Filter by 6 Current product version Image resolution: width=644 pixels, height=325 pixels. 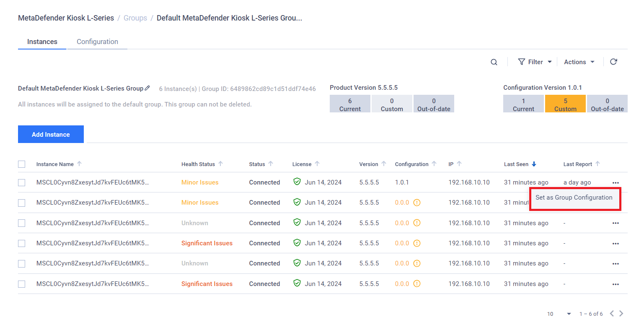tap(350, 104)
